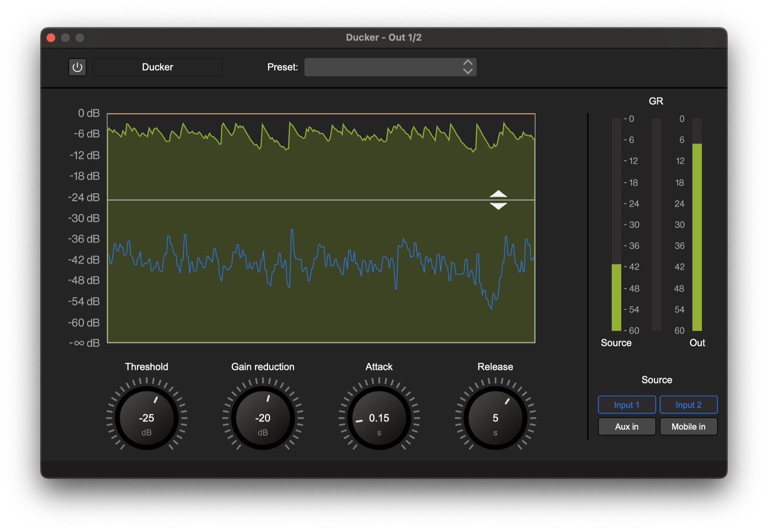This screenshot has width=768, height=532.
Task: Click the 'Gain reduction' label text
Action: tap(263, 367)
